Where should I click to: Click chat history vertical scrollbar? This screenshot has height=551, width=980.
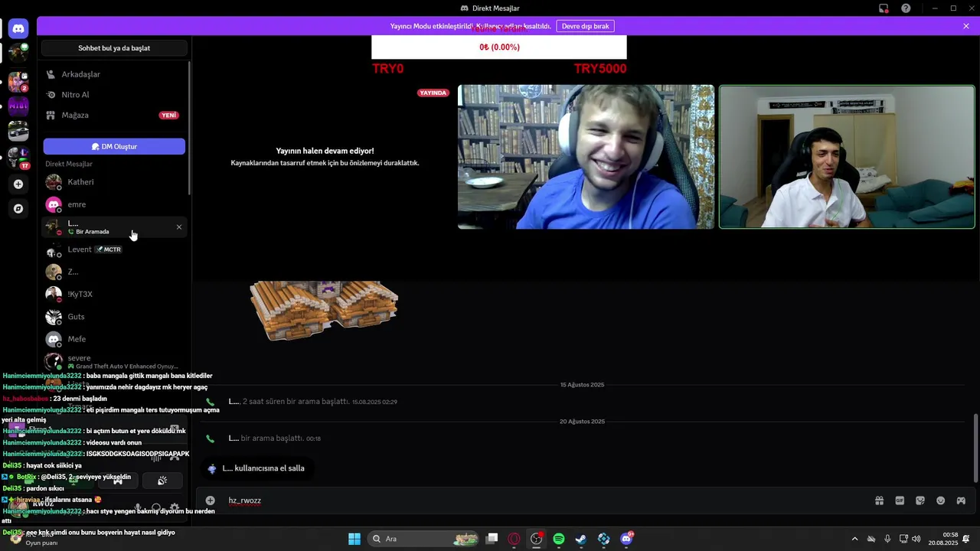(975, 448)
